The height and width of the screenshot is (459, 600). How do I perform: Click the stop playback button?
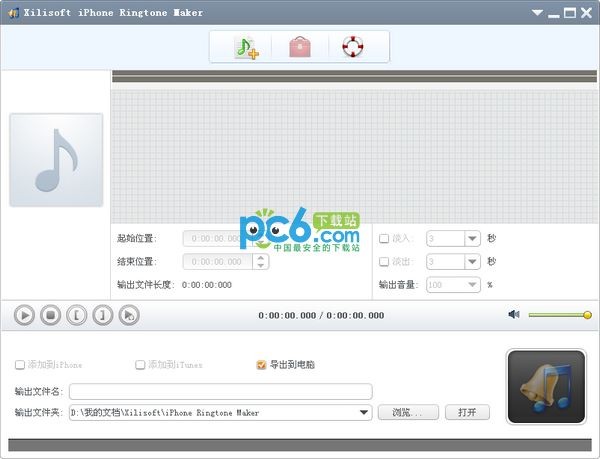[51, 315]
